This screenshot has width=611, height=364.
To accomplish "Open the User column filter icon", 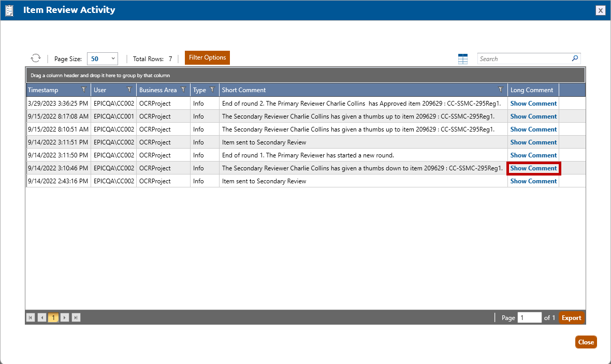I will pos(129,90).
